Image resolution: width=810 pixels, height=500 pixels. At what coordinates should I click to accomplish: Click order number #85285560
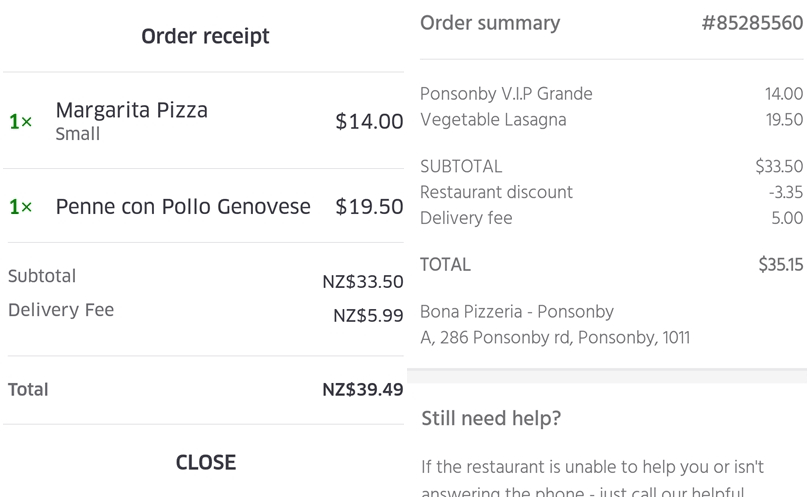(751, 23)
